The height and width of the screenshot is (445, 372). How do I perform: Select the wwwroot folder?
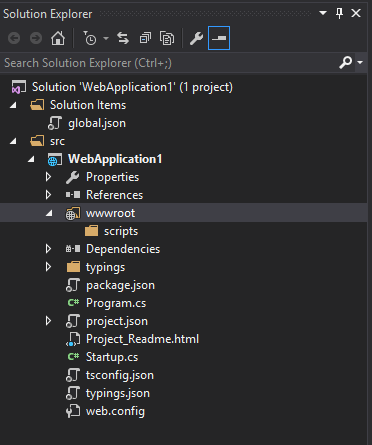[x=110, y=213]
